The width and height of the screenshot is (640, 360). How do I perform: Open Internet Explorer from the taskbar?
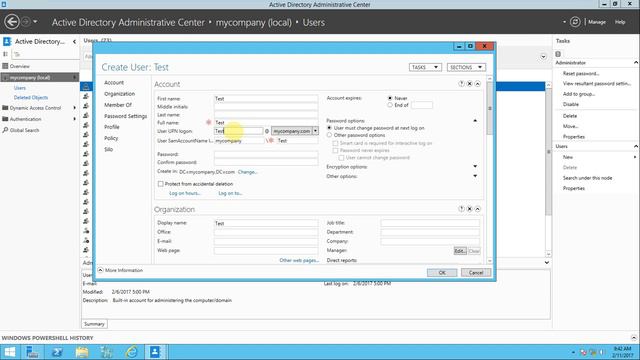point(131,352)
